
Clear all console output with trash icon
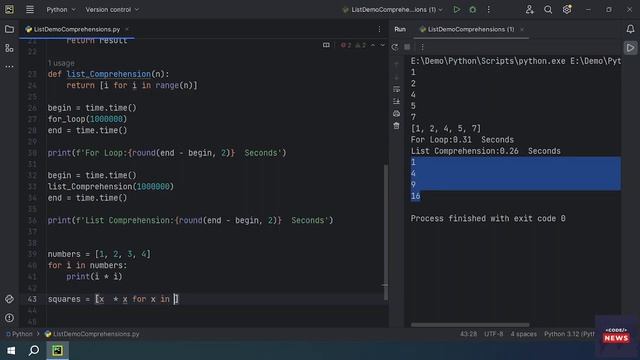click(396, 126)
